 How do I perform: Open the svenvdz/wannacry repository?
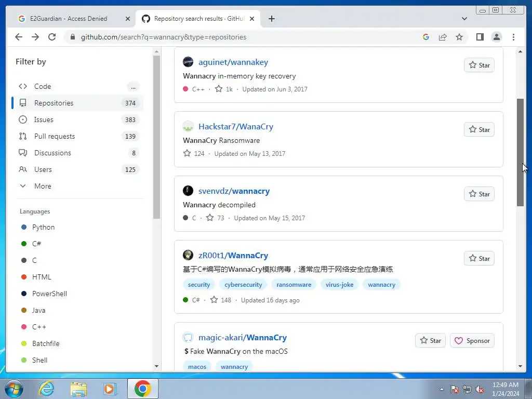(x=234, y=191)
